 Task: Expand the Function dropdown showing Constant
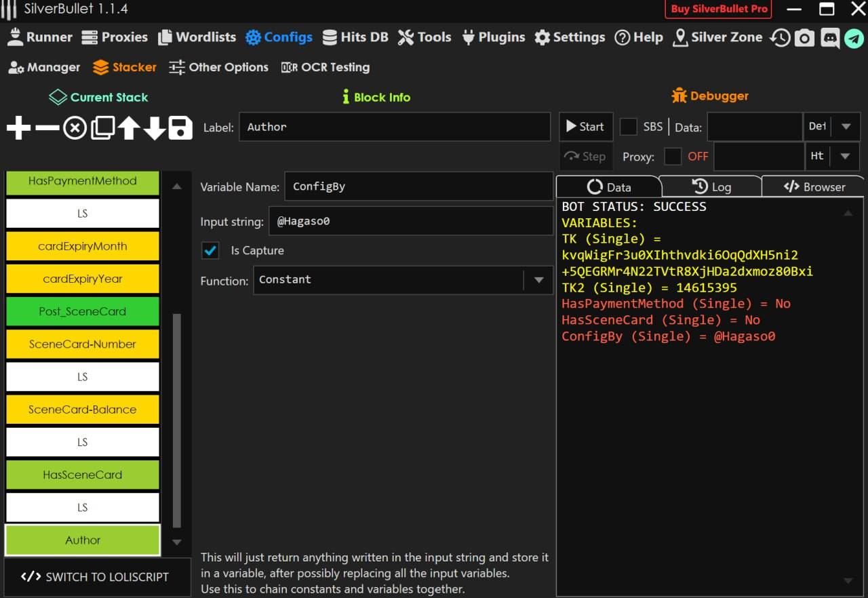click(x=538, y=280)
